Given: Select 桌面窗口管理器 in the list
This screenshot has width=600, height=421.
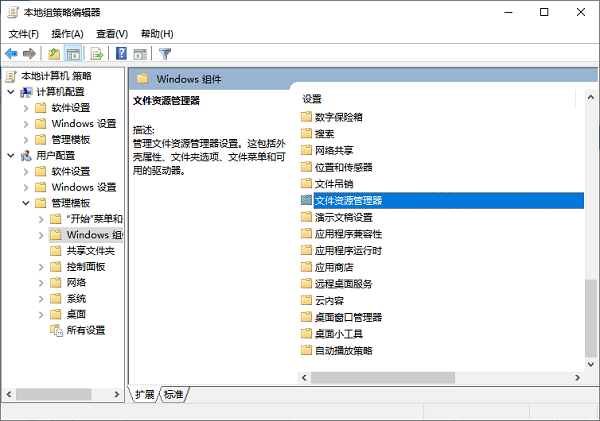Looking at the screenshot, I should (348, 317).
